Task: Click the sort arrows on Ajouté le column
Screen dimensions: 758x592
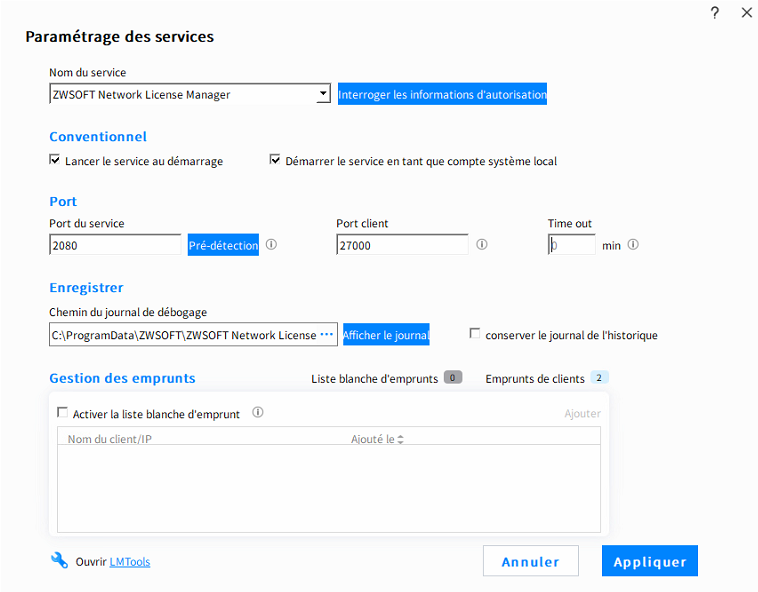Action: pyautogui.click(x=400, y=439)
